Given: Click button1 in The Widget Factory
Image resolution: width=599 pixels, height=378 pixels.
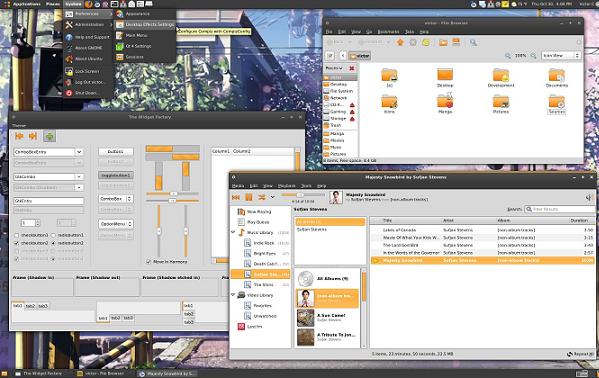Looking at the screenshot, I should point(116,152).
